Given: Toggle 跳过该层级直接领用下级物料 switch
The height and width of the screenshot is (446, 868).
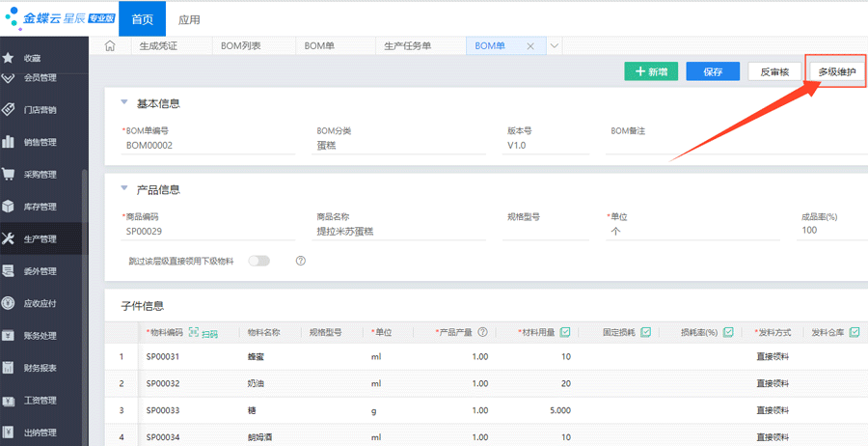Looking at the screenshot, I should [x=259, y=261].
